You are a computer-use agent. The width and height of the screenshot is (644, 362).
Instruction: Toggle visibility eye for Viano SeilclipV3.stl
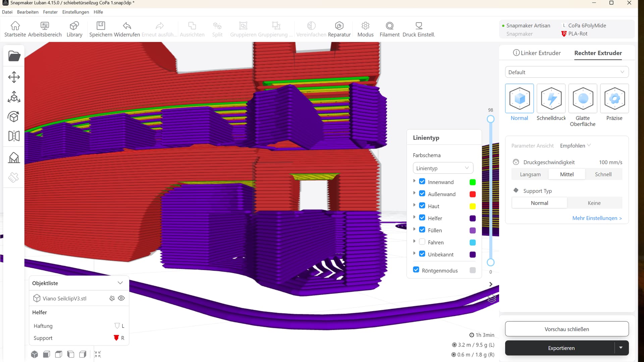[x=121, y=298]
